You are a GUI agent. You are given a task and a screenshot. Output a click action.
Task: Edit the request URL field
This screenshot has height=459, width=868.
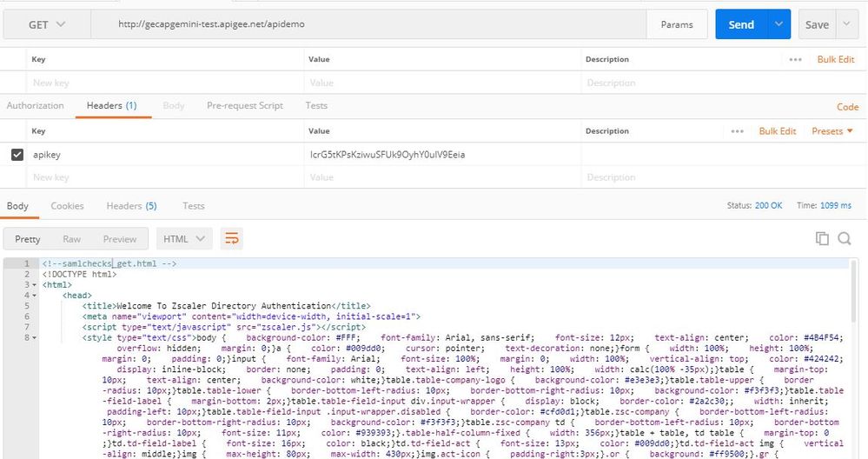(x=368, y=24)
